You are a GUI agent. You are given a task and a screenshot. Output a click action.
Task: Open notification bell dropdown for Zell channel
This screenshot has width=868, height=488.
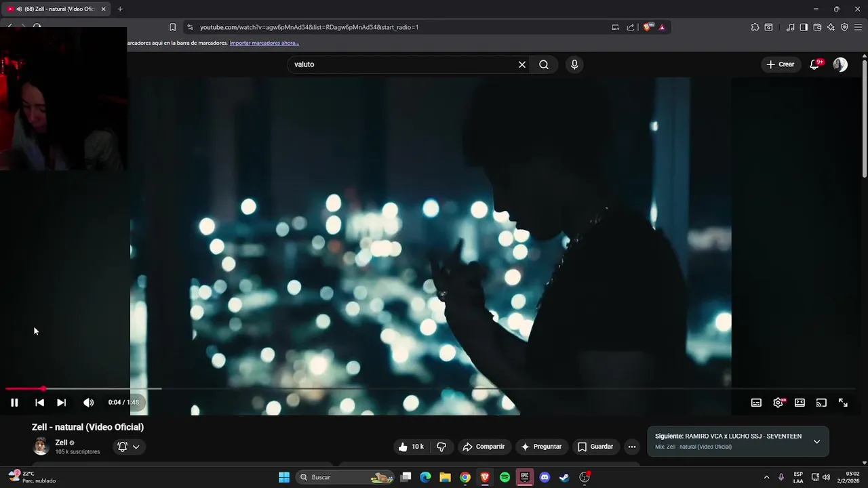click(128, 447)
